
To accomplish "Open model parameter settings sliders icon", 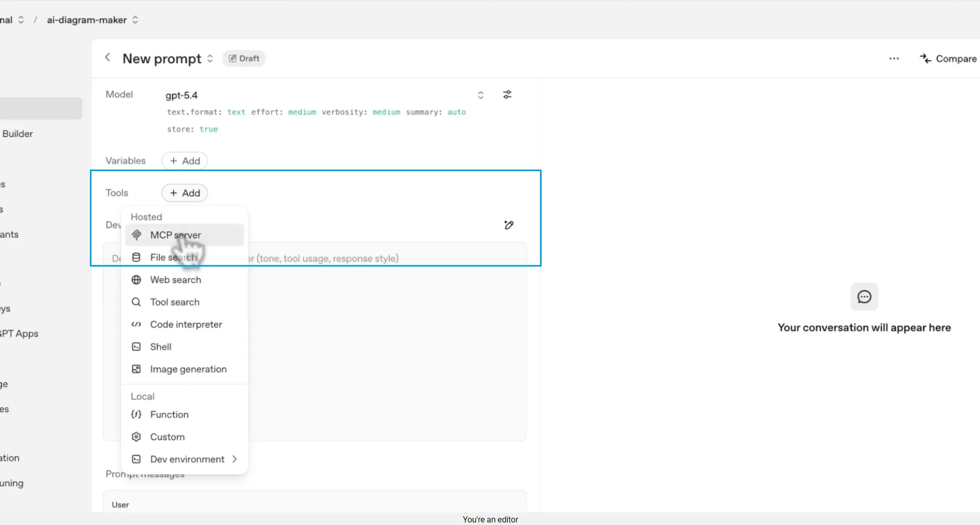I will (x=507, y=94).
